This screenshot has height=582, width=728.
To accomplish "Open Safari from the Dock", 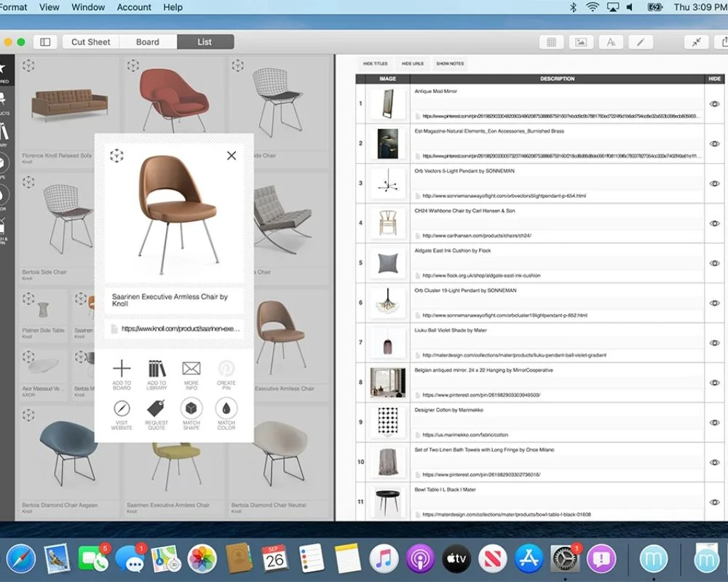I will click(x=21, y=558).
